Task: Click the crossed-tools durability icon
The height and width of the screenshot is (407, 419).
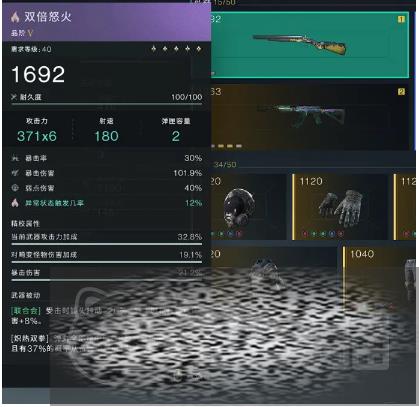Action: [14, 97]
